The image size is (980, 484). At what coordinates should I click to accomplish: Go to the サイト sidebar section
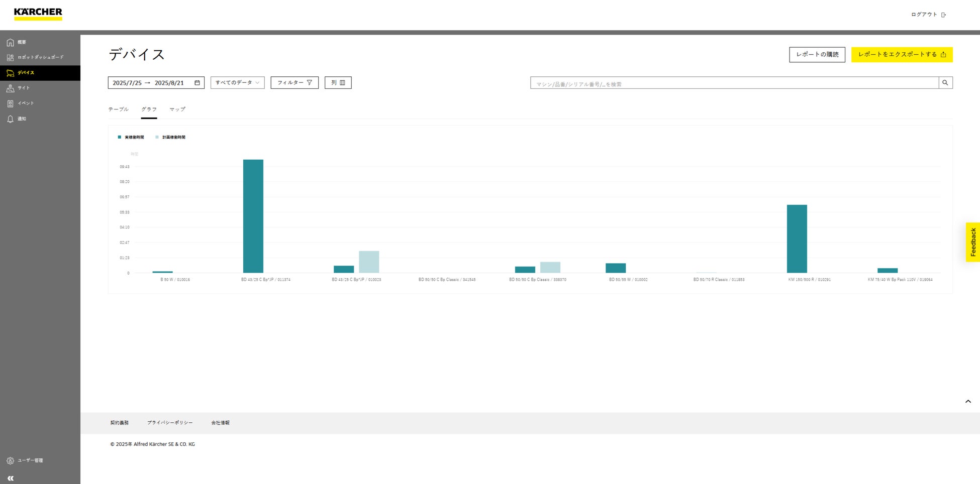(19, 88)
